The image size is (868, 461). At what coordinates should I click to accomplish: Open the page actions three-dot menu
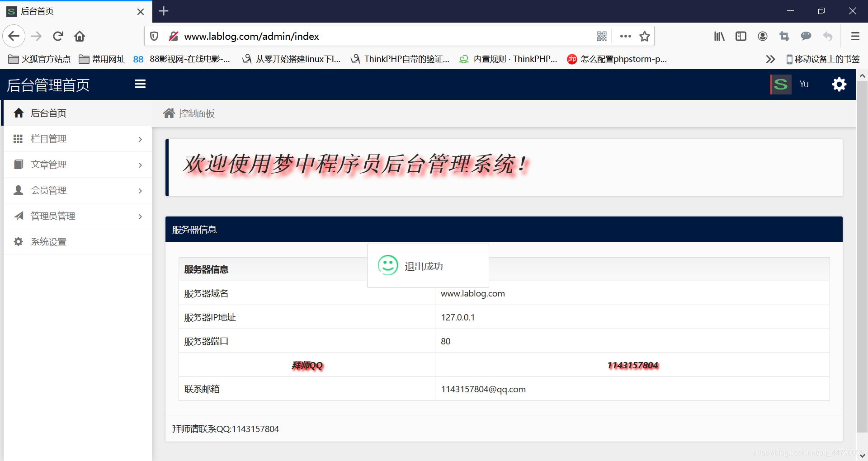[626, 36]
